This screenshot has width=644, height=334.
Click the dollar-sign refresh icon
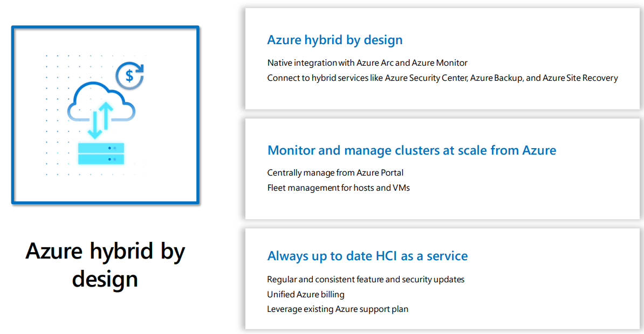point(129,76)
